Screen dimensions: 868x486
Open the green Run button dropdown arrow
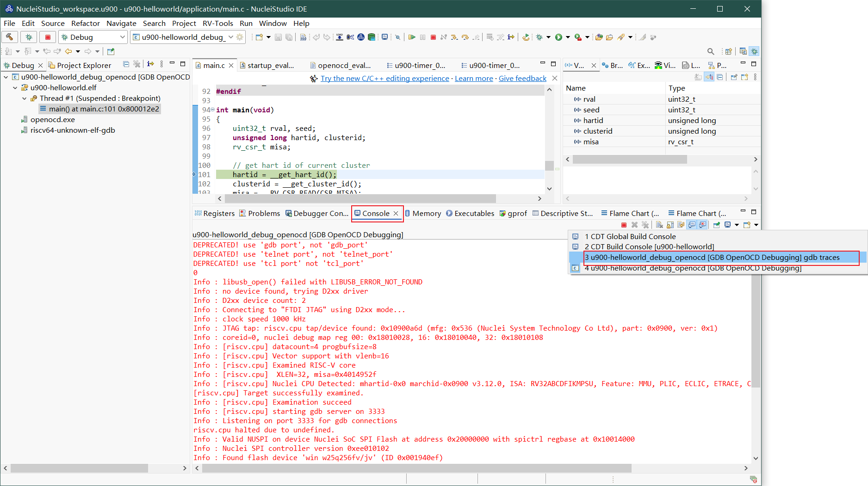pos(568,37)
